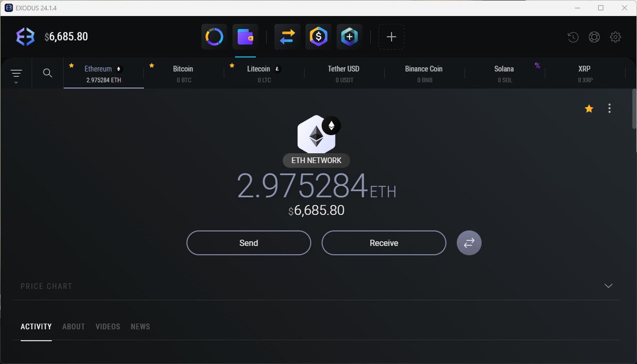637x364 pixels.
Task: Click the round swap exchange button
Action: pos(469,243)
